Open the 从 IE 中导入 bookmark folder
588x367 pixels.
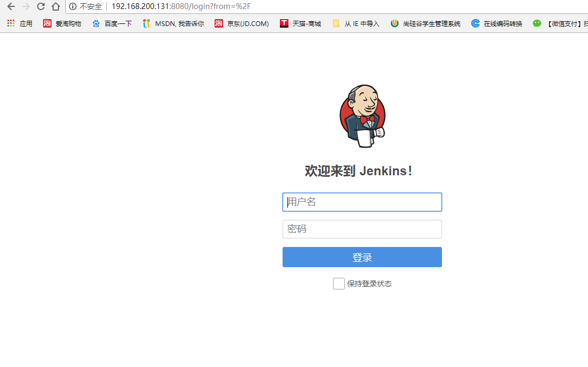tap(356, 23)
